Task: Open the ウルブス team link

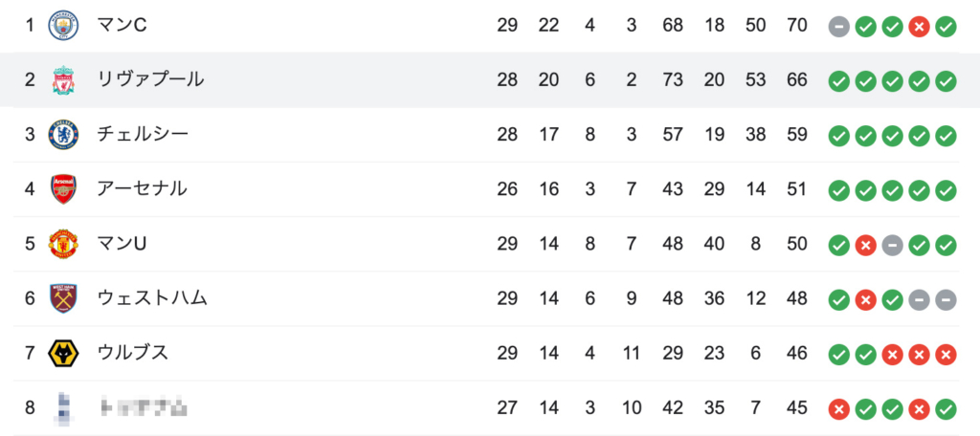Action: click(133, 353)
